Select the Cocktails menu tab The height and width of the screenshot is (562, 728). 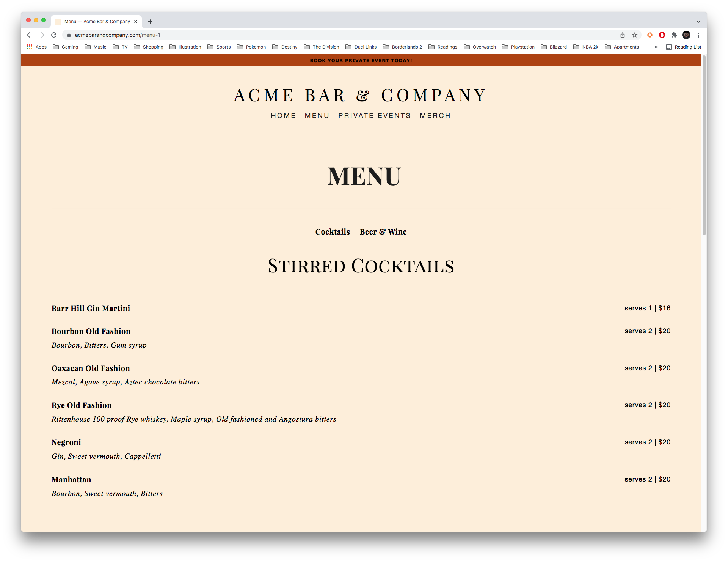(x=333, y=232)
